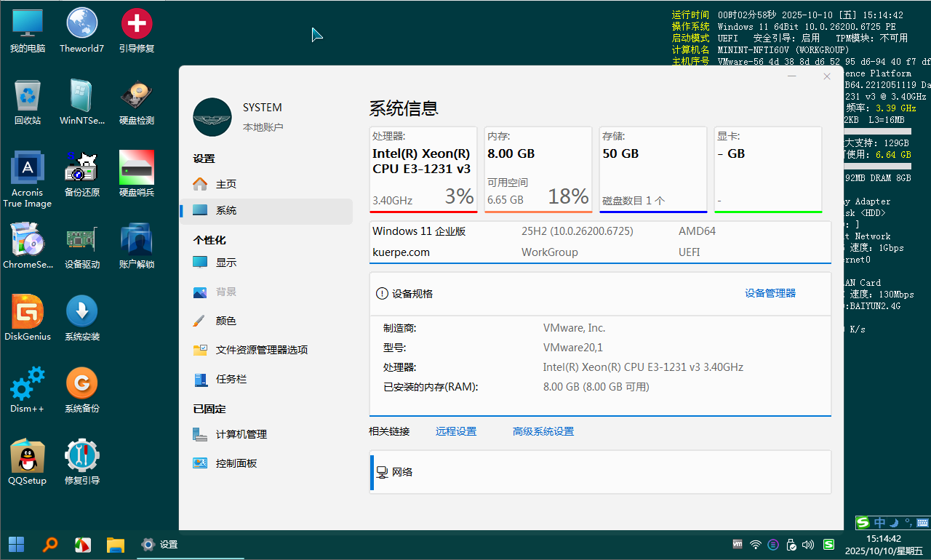Click the Windows Start button
The image size is (931, 560).
16,544
